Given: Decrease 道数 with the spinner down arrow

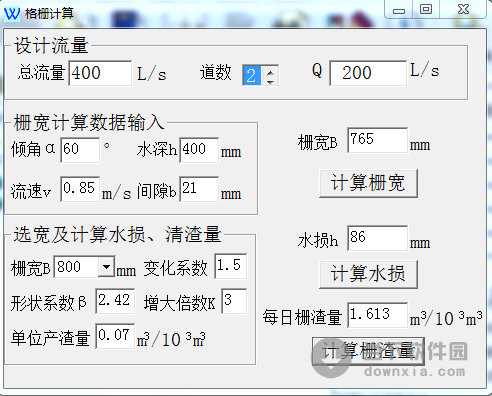Looking at the screenshot, I should (x=271, y=81).
